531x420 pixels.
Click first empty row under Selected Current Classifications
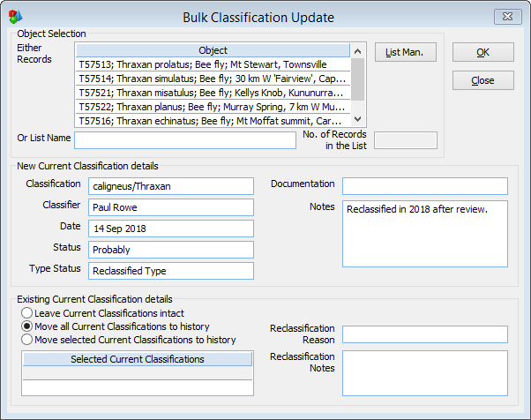coord(138,373)
